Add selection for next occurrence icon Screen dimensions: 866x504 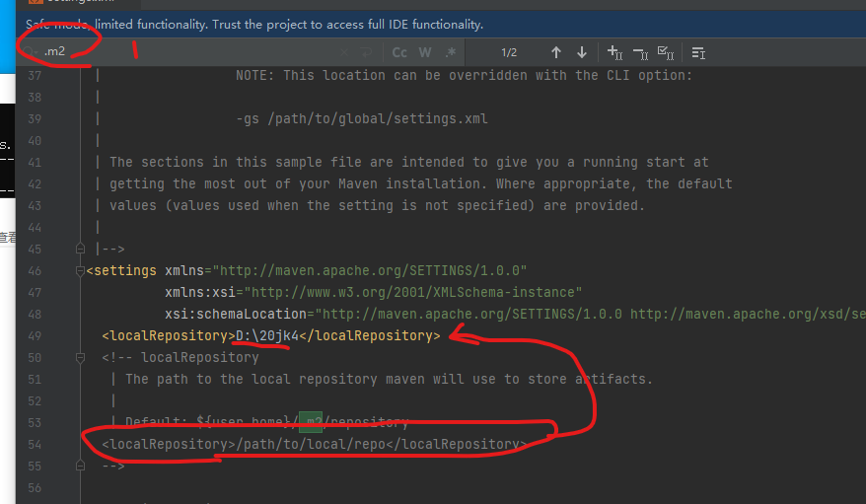[614, 52]
